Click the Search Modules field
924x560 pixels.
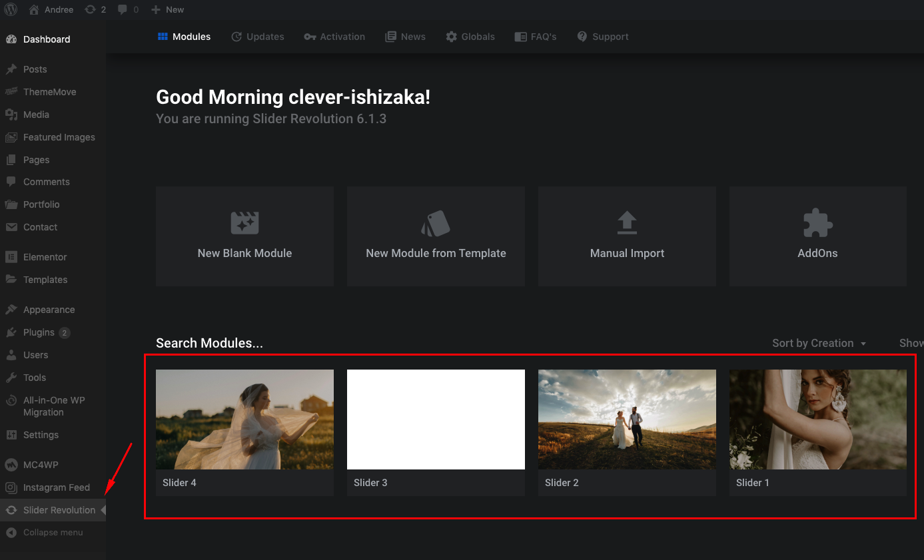pyautogui.click(x=209, y=343)
